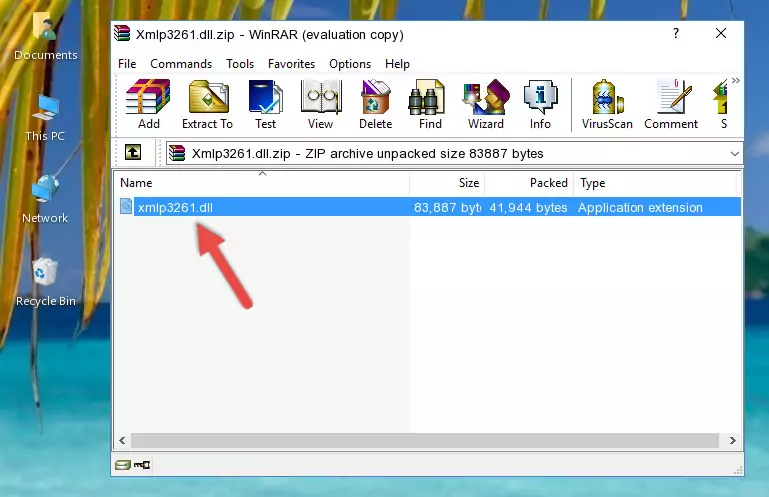This screenshot has width=769, height=497.
Task: Click the 41,944 bytes packed value
Action: [x=528, y=208]
